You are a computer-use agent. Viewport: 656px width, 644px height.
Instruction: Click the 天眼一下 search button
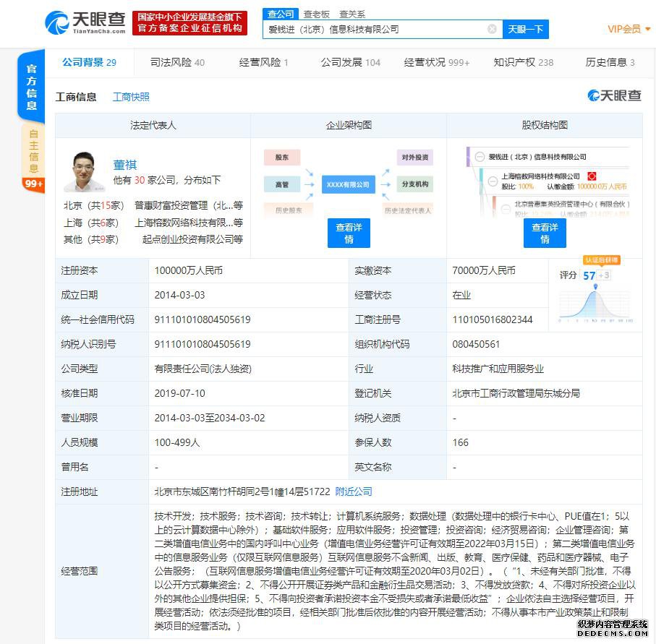[526, 29]
